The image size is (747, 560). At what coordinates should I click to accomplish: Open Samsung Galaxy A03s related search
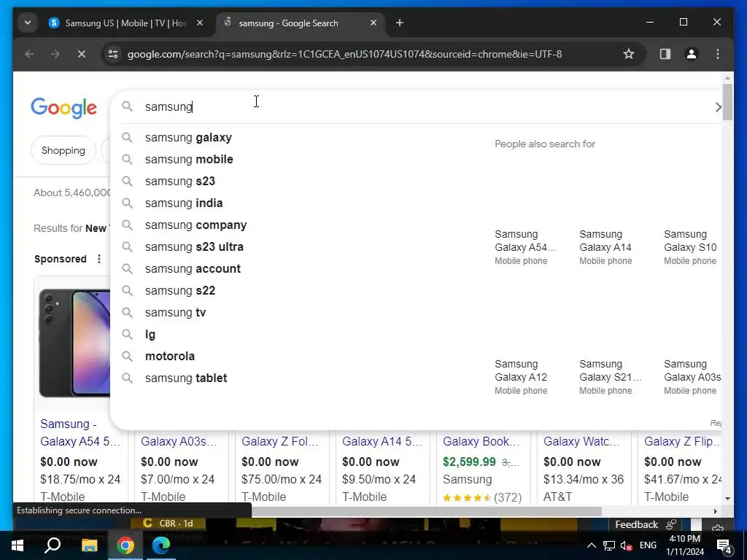692,377
